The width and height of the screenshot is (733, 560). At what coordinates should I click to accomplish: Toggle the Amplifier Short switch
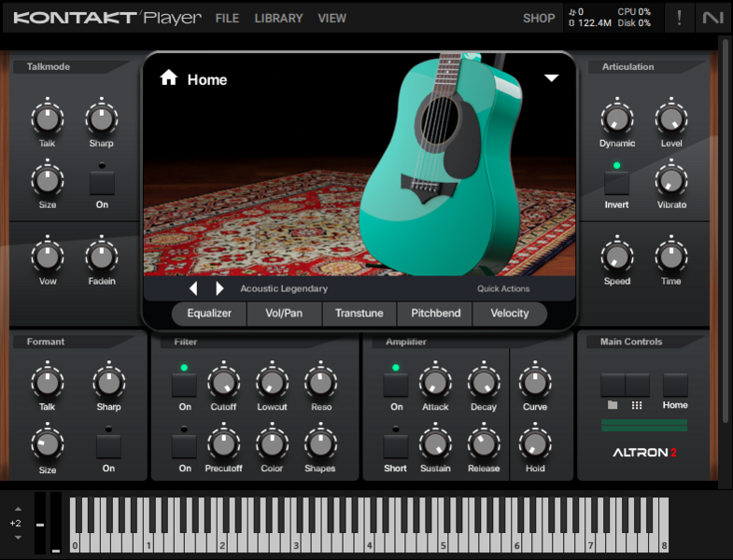point(396,445)
